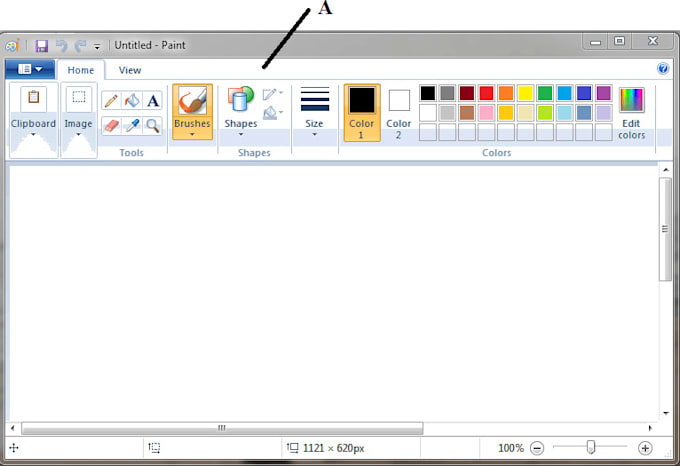Screen dimensions: 680x466
Task: Click the scroll left arrow
Action: point(13,428)
